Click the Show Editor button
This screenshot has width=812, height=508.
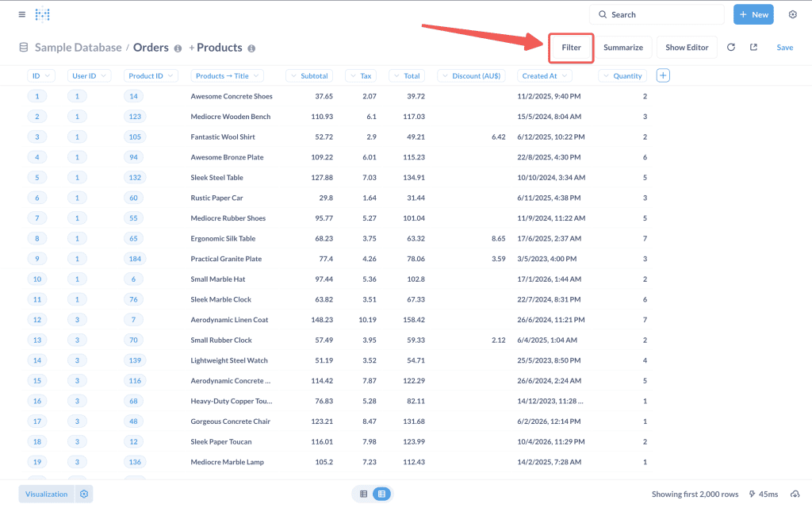pyautogui.click(x=687, y=48)
